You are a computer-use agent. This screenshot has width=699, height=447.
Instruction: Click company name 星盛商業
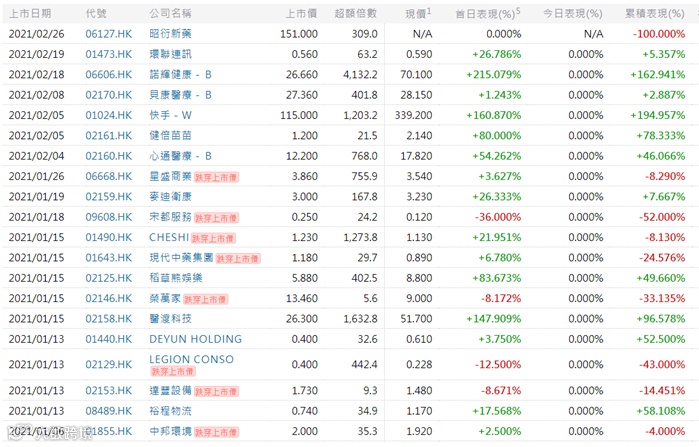pyautogui.click(x=170, y=176)
